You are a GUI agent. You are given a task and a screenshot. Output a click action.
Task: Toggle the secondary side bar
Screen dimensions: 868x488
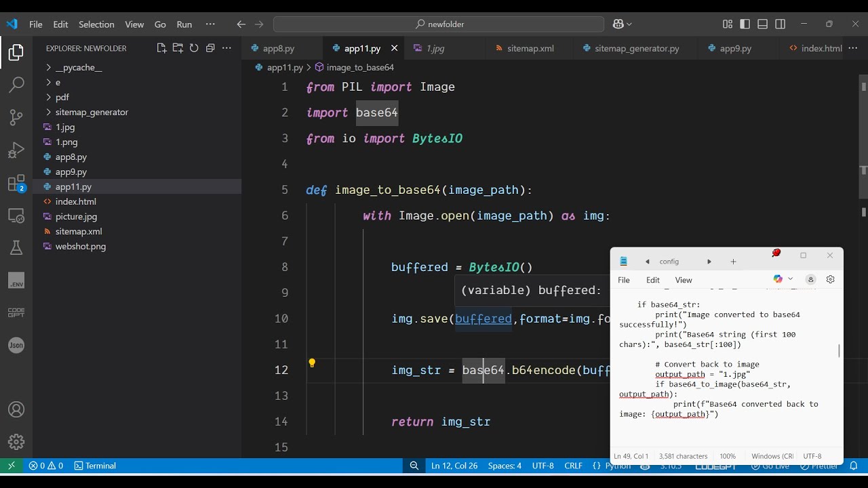click(781, 24)
